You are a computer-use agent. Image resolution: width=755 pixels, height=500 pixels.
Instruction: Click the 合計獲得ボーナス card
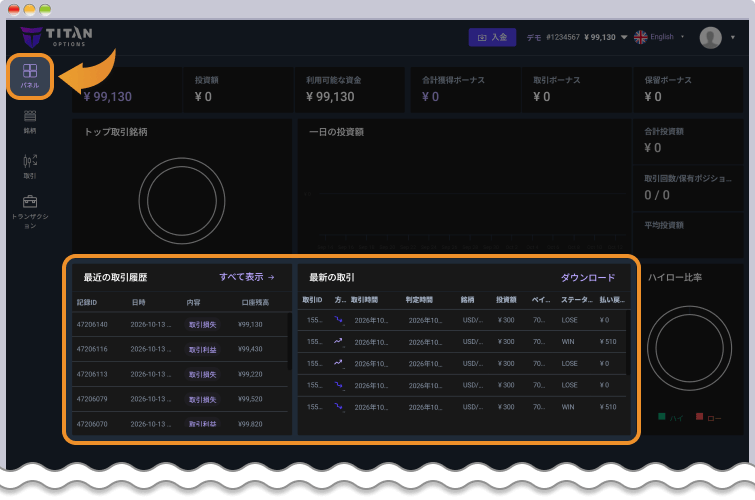(465, 90)
